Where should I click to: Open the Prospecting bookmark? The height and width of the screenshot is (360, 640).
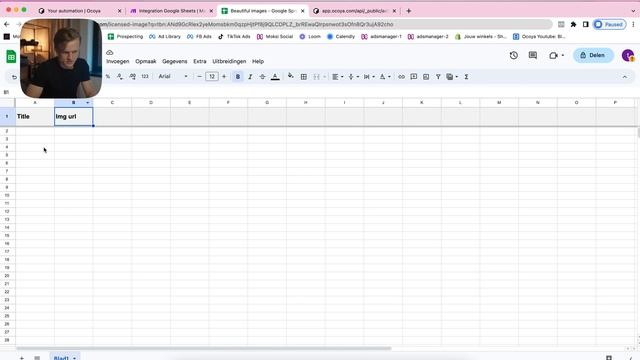tap(125, 36)
